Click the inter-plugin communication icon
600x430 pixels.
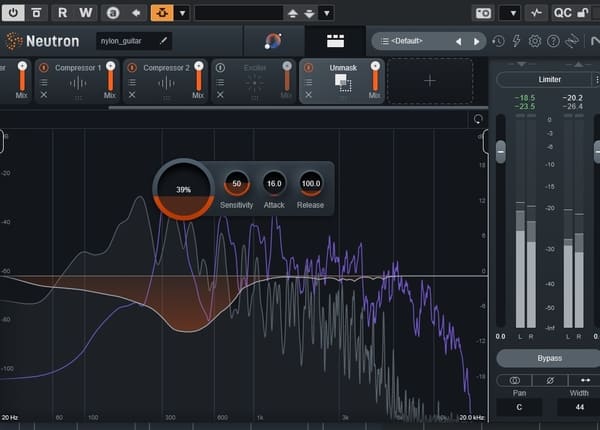(x=572, y=41)
